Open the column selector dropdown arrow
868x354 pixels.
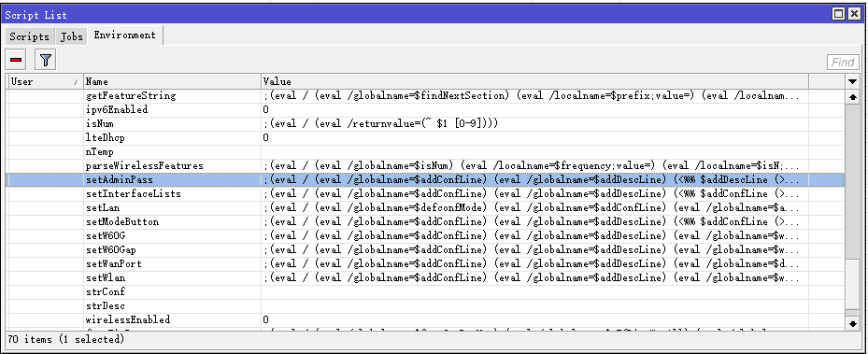[853, 81]
